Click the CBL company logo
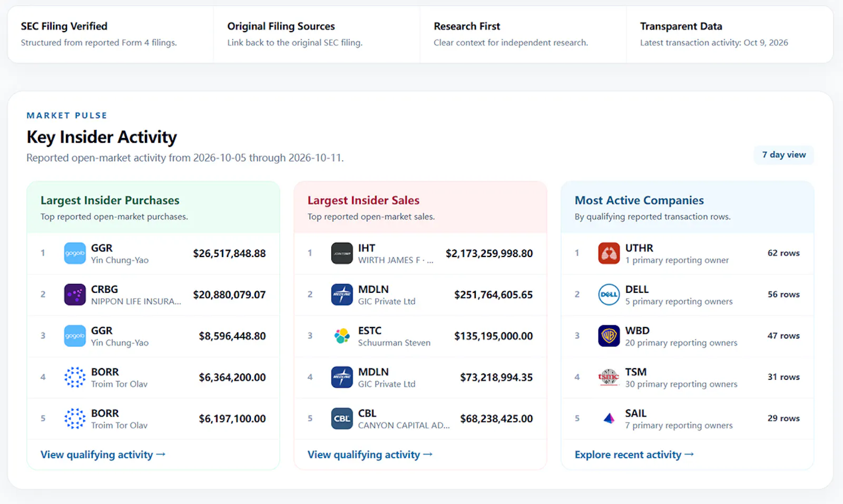Screen dimensions: 843x504 [x=342, y=419]
